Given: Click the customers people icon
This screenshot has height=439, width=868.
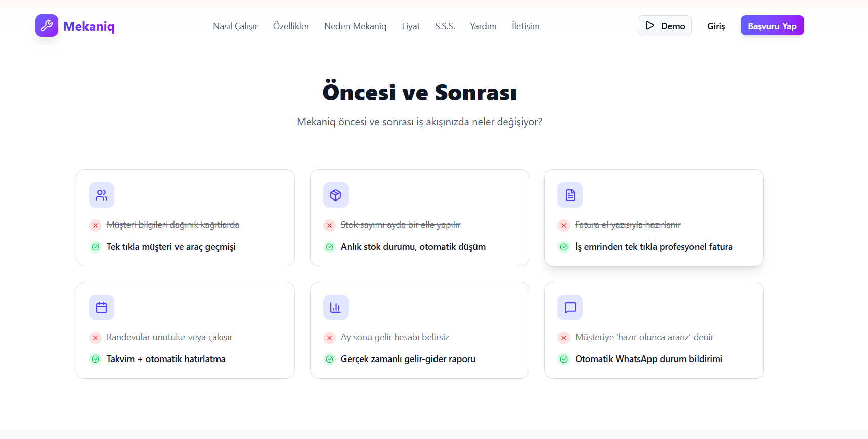Looking at the screenshot, I should (102, 195).
